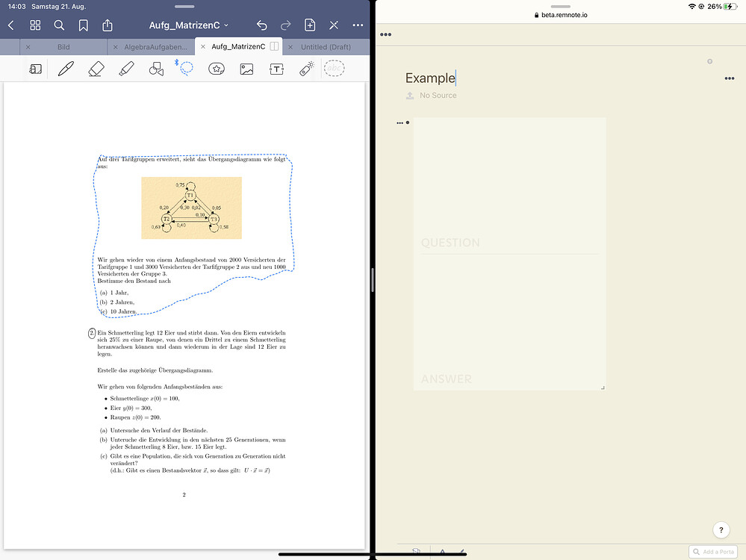Undo the last annotation
This screenshot has width=746, height=560.
click(x=261, y=25)
